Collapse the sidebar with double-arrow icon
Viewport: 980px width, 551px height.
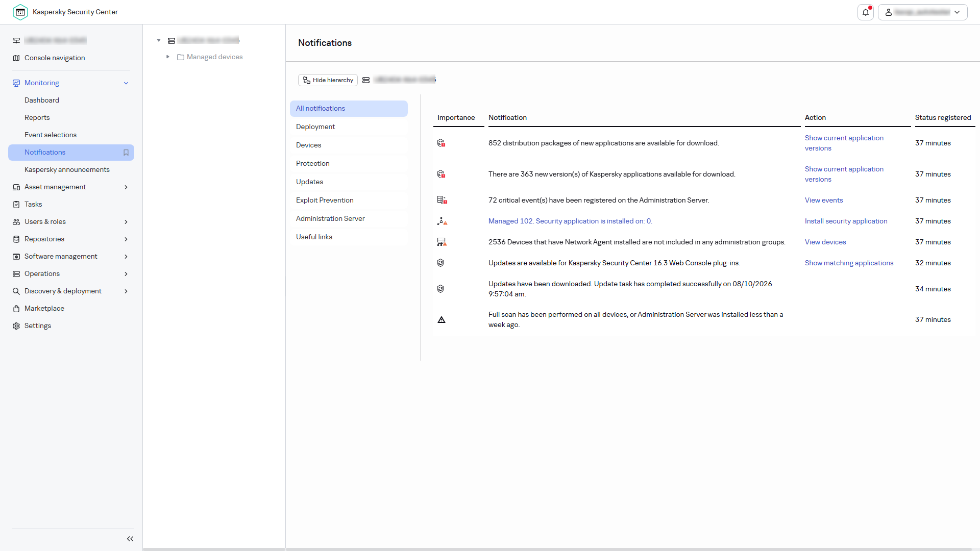[x=130, y=539]
